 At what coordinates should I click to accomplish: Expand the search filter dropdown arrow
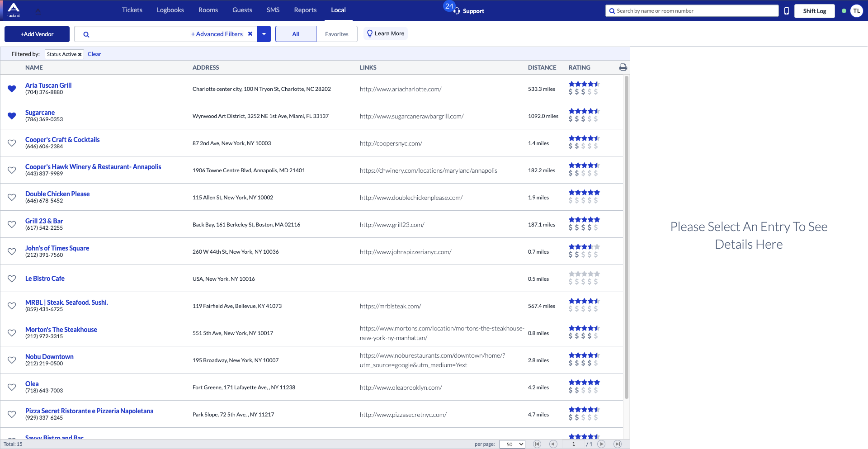click(264, 34)
